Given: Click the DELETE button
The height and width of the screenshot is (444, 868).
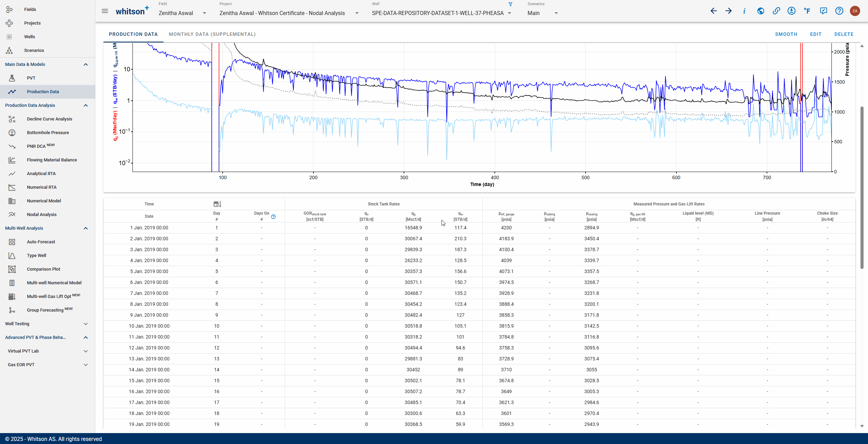Looking at the screenshot, I should 844,34.
